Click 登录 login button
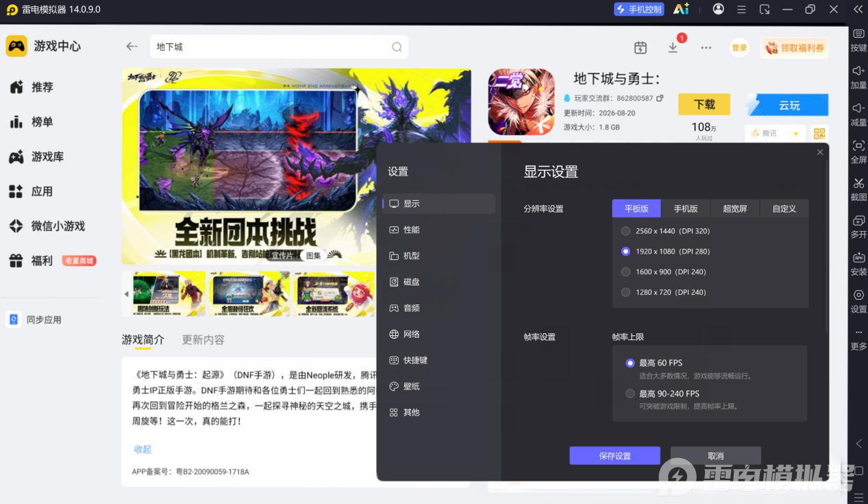Image resolution: width=868 pixels, height=504 pixels. click(739, 47)
